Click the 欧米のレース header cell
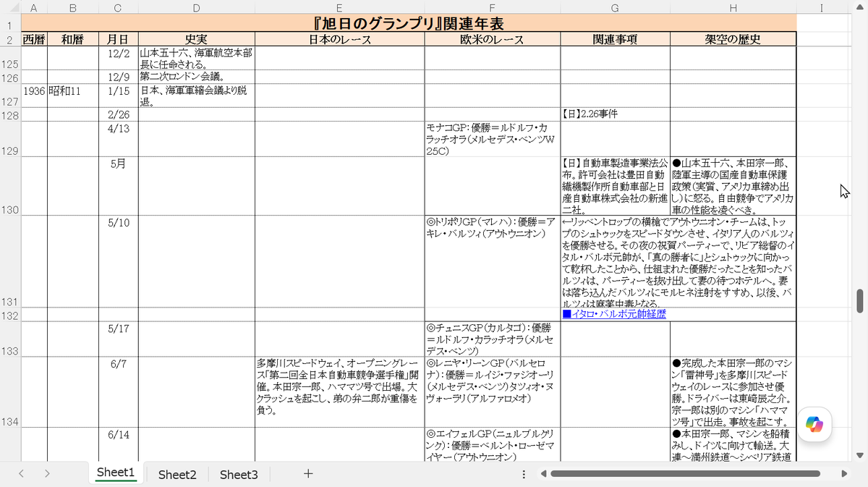Viewport: 868px width, 487px height. [493, 40]
